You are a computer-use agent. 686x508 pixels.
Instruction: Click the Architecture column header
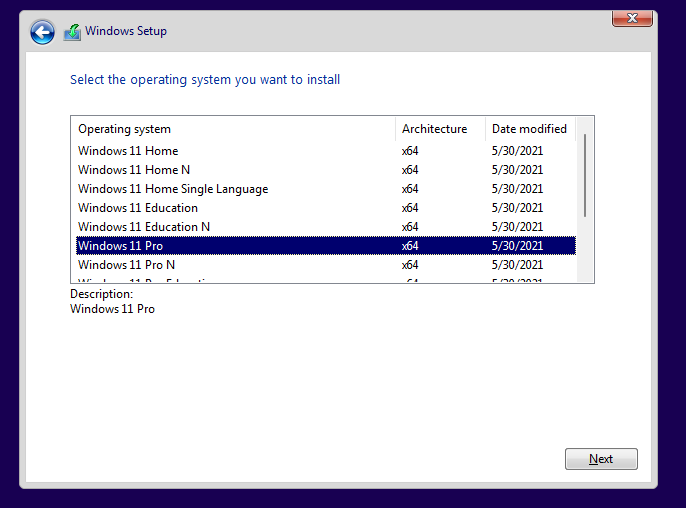tap(441, 129)
